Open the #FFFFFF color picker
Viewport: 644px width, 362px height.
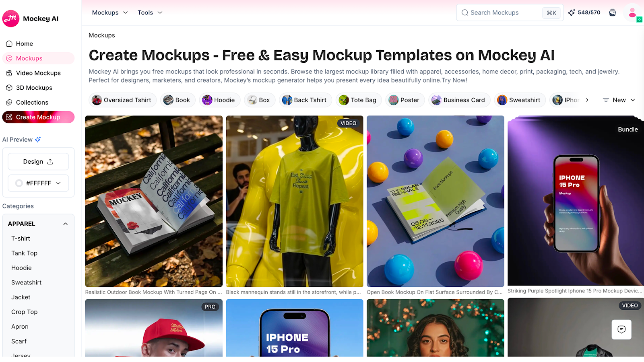coord(38,183)
